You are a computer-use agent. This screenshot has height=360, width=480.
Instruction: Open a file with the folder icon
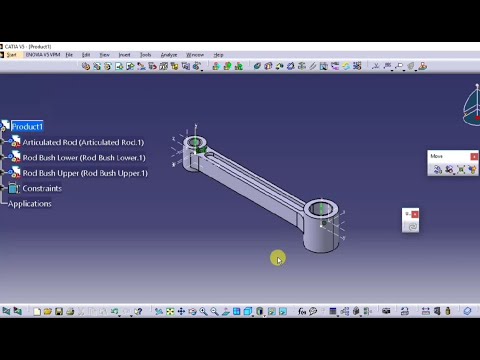(48, 311)
